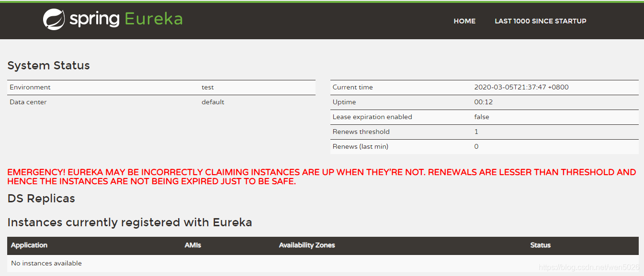Click the Status column header
The image size is (644, 276).
[541, 245]
